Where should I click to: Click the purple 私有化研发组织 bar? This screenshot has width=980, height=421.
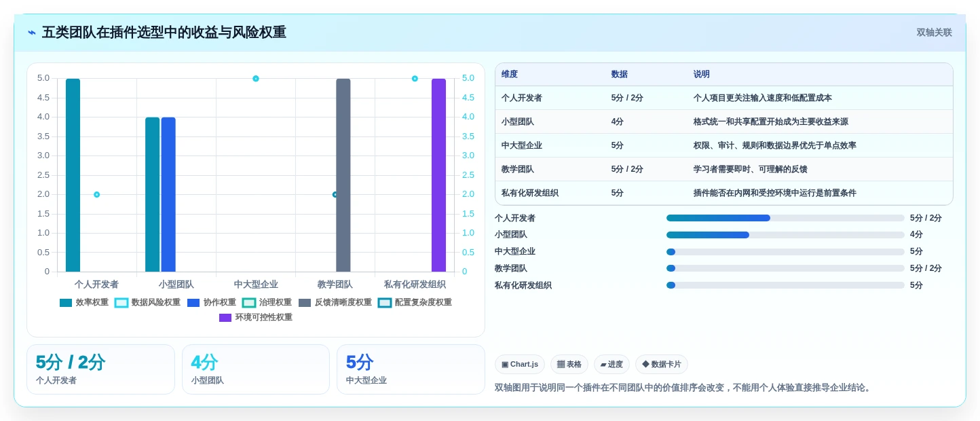pyautogui.click(x=438, y=175)
